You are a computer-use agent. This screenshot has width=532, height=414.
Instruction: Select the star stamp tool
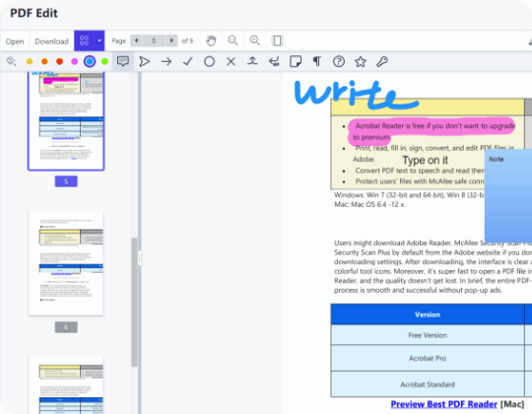point(361,61)
